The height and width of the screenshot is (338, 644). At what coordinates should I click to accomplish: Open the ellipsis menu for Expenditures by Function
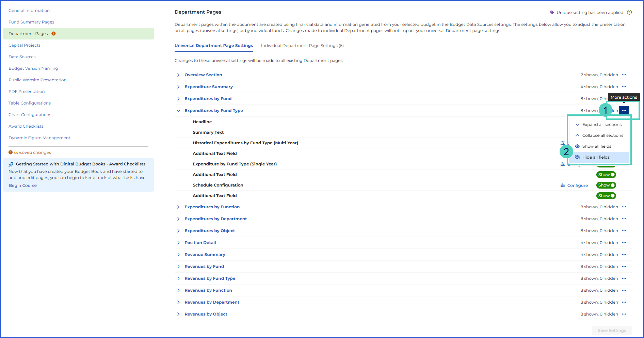[624, 207]
